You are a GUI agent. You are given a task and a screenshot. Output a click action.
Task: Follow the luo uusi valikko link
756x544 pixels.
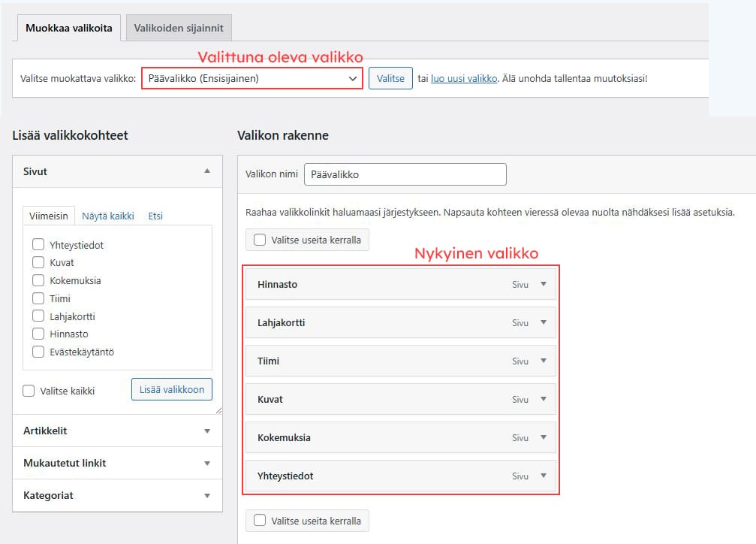[x=464, y=78]
